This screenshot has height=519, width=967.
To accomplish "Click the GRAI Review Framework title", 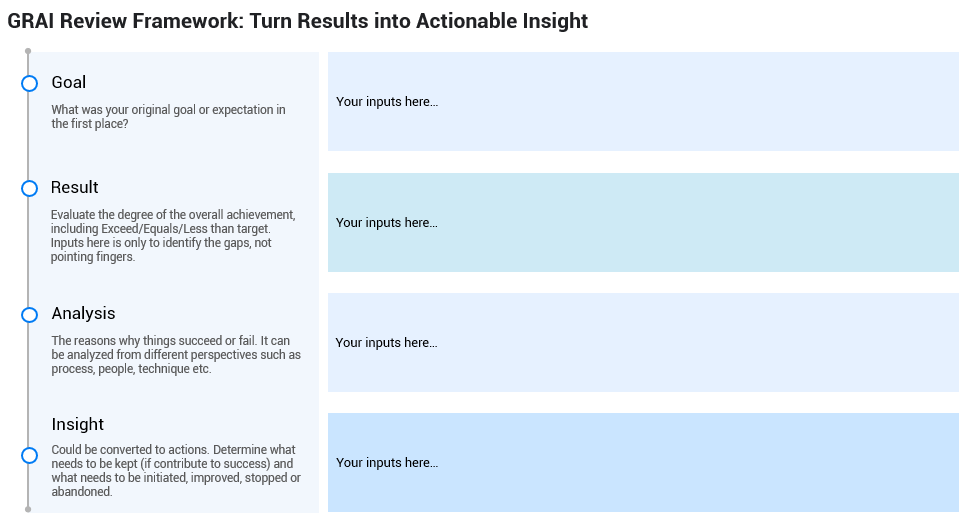I will pyautogui.click(x=298, y=21).
